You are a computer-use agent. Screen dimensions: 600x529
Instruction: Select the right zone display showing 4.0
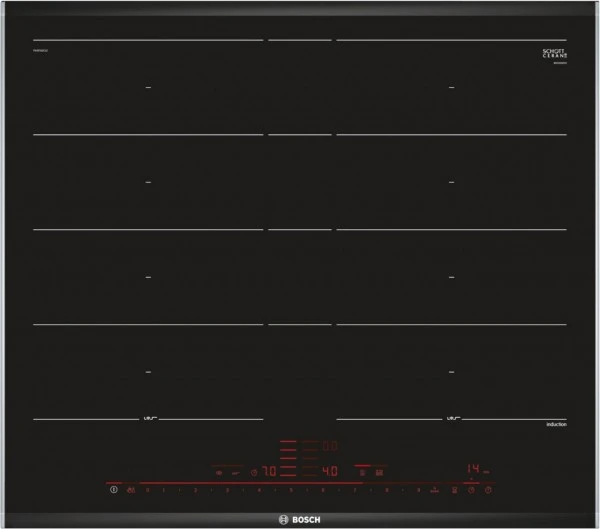pyautogui.click(x=330, y=471)
